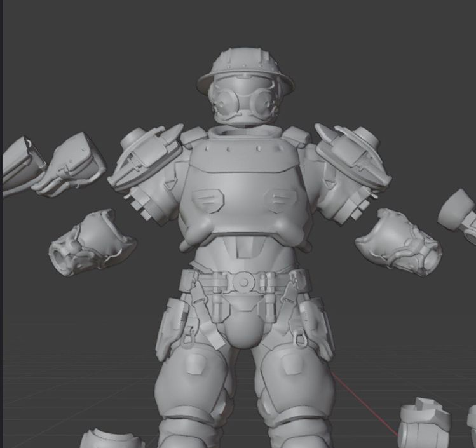Image resolution: width=476 pixels, height=448 pixels.
Task: Click the gas mask's right-side round lens
Action: [x=261, y=101]
